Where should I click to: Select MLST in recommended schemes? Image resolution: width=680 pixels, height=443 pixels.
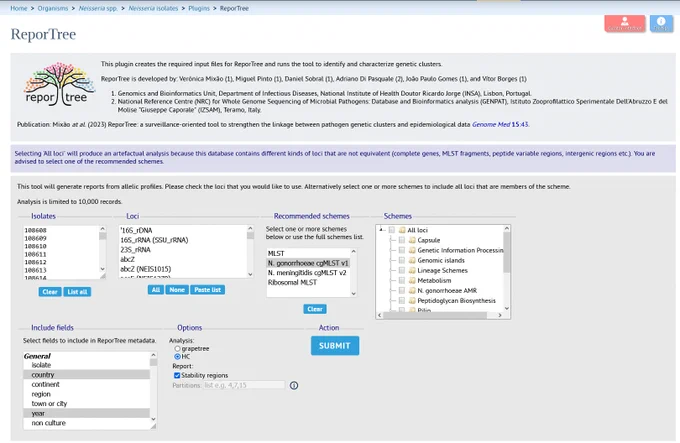coord(307,253)
